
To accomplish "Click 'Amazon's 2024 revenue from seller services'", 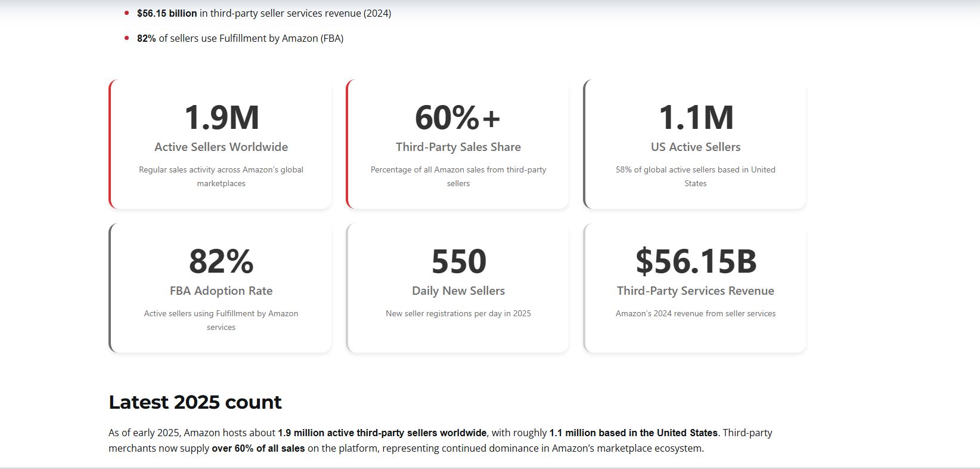I will [x=696, y=313].
